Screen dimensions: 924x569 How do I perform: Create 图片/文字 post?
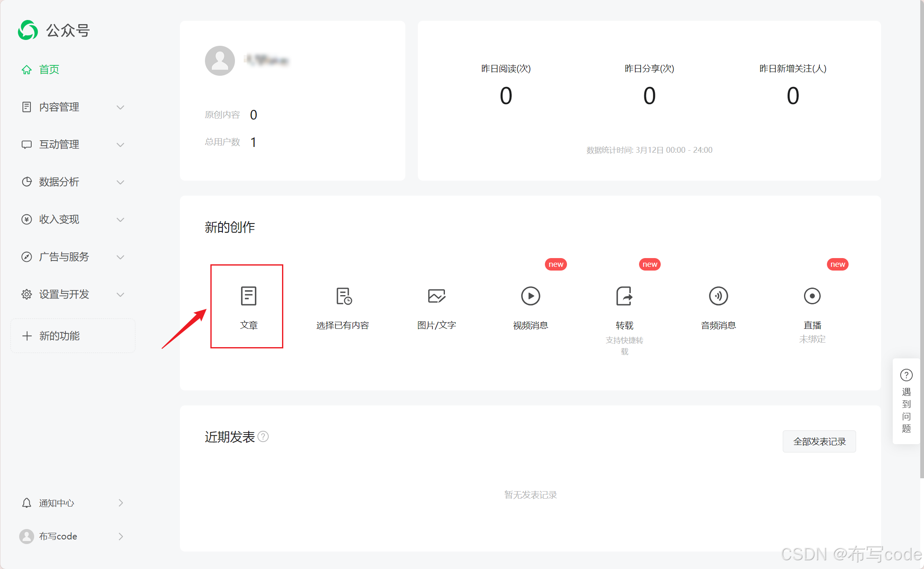click(437, 296)
